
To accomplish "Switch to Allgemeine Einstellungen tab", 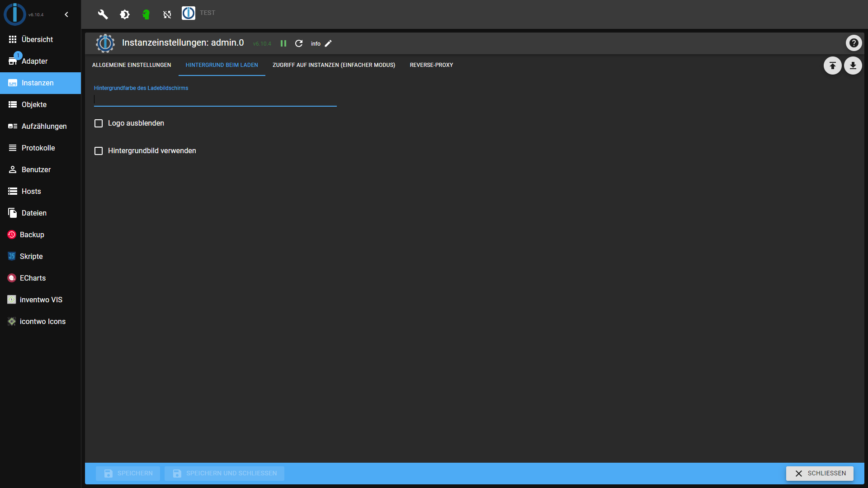I will (x=132, y=65).
